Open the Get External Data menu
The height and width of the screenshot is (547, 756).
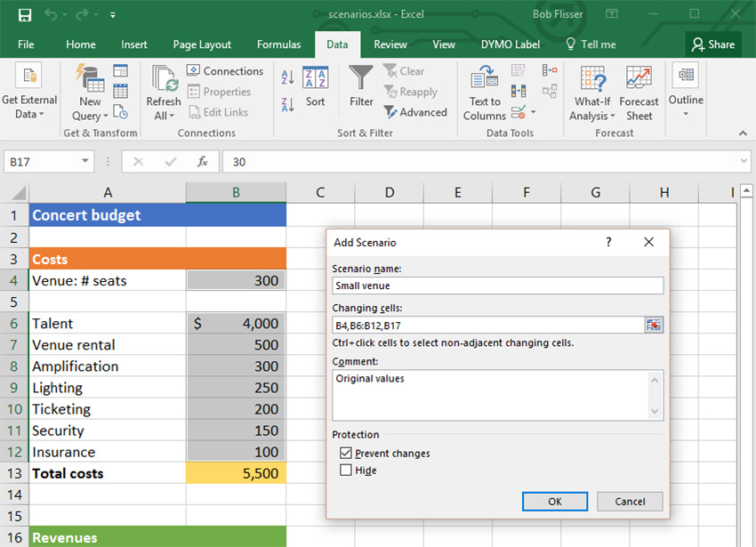pos(29,91)
